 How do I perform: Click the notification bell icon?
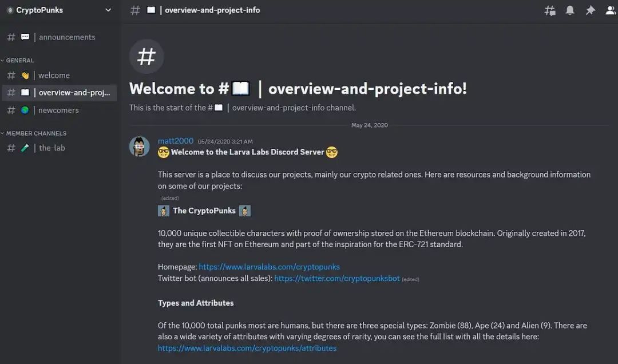click(570, 10)
